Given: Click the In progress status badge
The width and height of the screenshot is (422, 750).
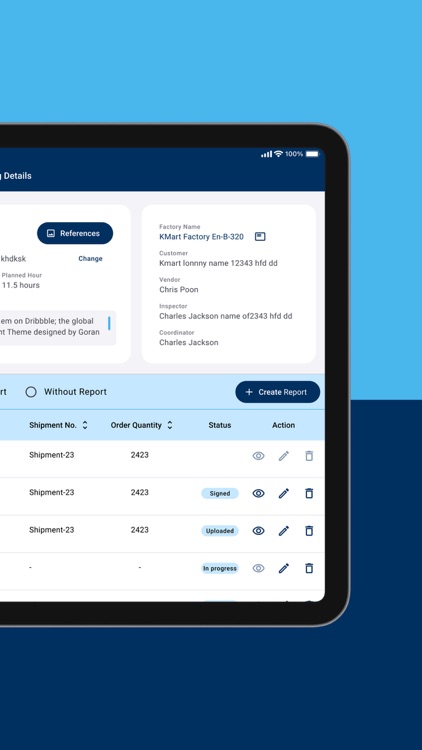Looking at the screenshot, I should [x=220, y=569].
